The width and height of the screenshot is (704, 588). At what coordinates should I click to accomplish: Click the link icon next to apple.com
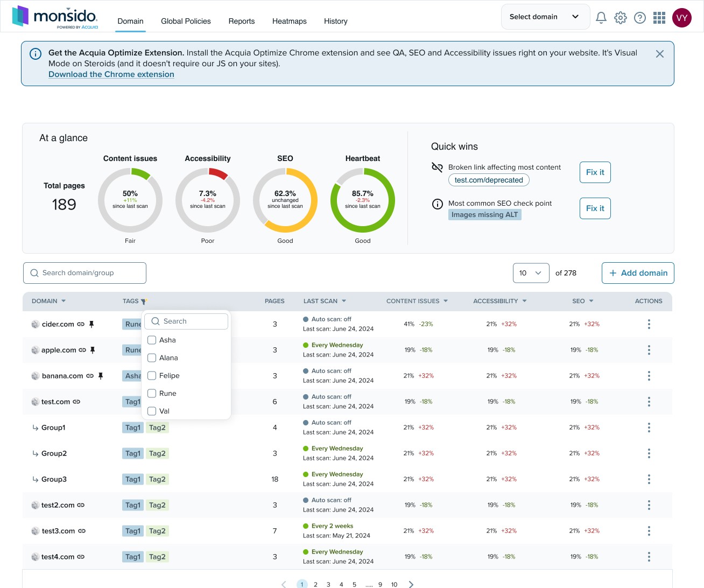pyautogui.click(x=82, y=350)
